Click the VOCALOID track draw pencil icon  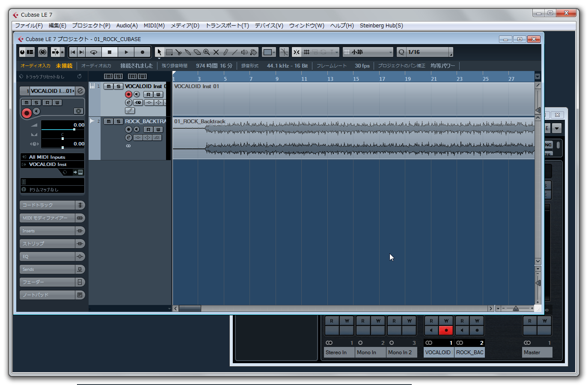click(130, 111)
